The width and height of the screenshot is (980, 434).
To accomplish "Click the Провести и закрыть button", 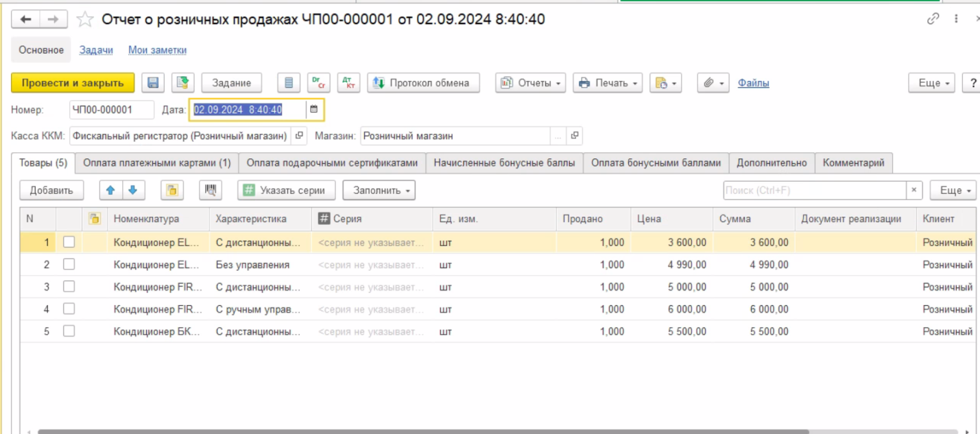I will click(x=73, y=83).
